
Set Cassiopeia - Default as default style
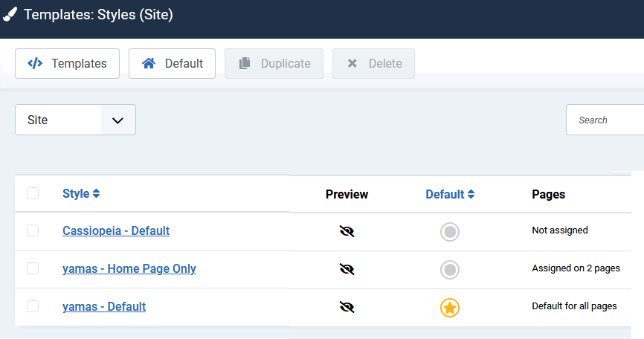(x=450, y=232)
